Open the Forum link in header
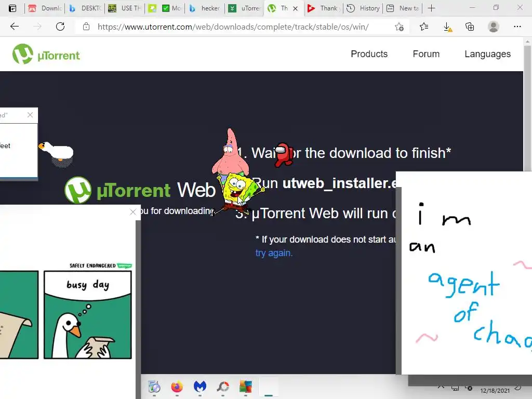 pos(426,54)
